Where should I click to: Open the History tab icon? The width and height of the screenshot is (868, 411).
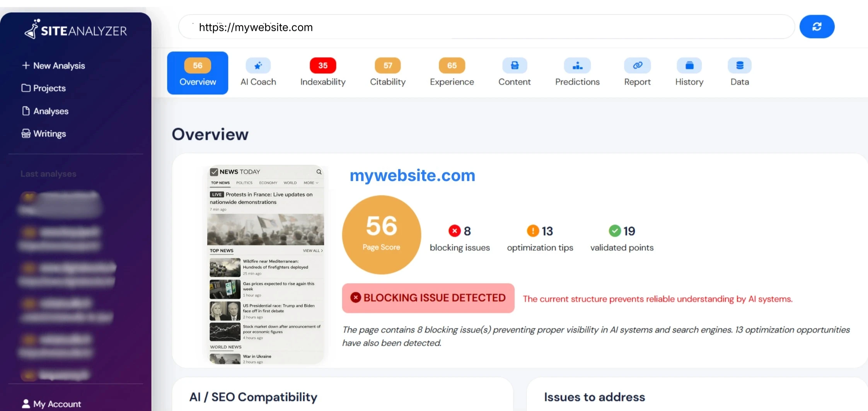point(689,65)
